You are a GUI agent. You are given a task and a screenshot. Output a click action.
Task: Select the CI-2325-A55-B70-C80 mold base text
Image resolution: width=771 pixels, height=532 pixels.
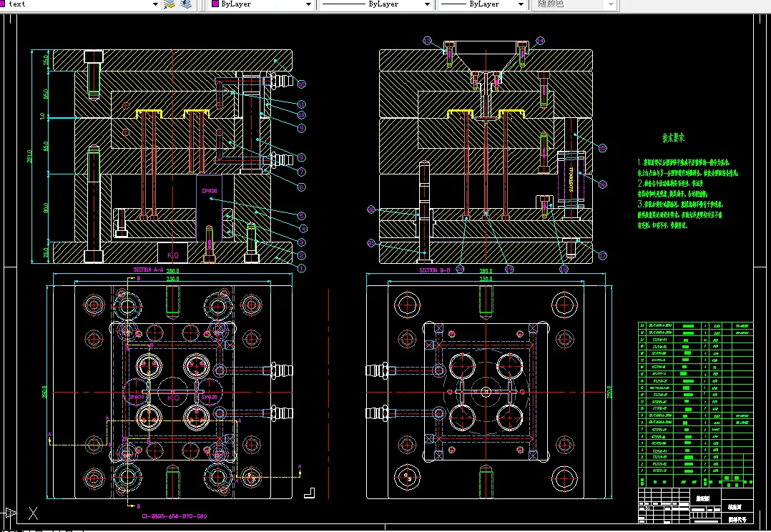click(x=174, y=515)
